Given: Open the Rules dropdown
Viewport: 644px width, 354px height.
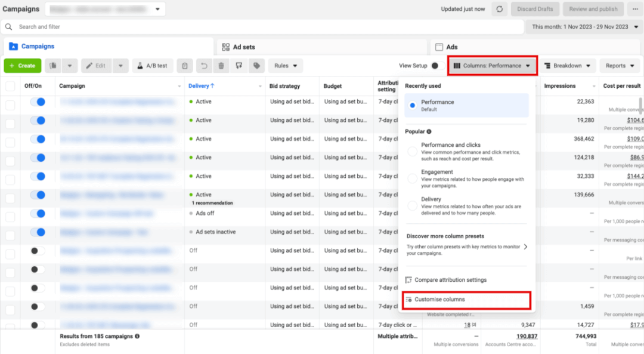Looking at the screenshot, I should (x=286, y=66).
